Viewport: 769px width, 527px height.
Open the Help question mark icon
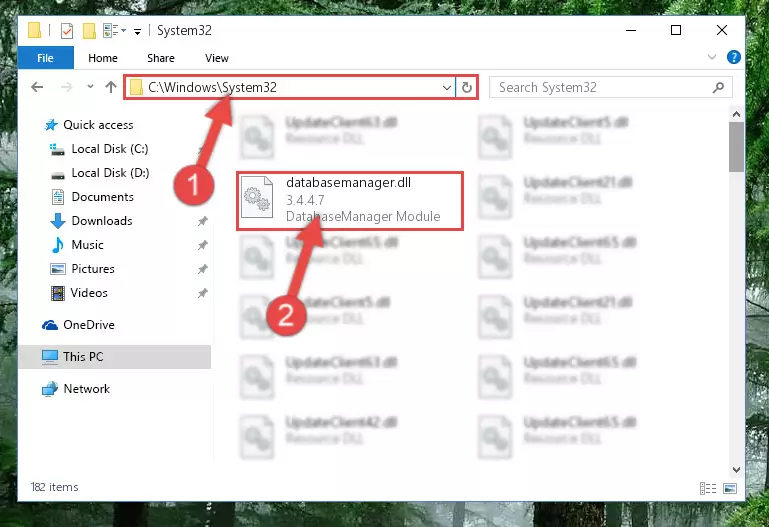[734, 57]
